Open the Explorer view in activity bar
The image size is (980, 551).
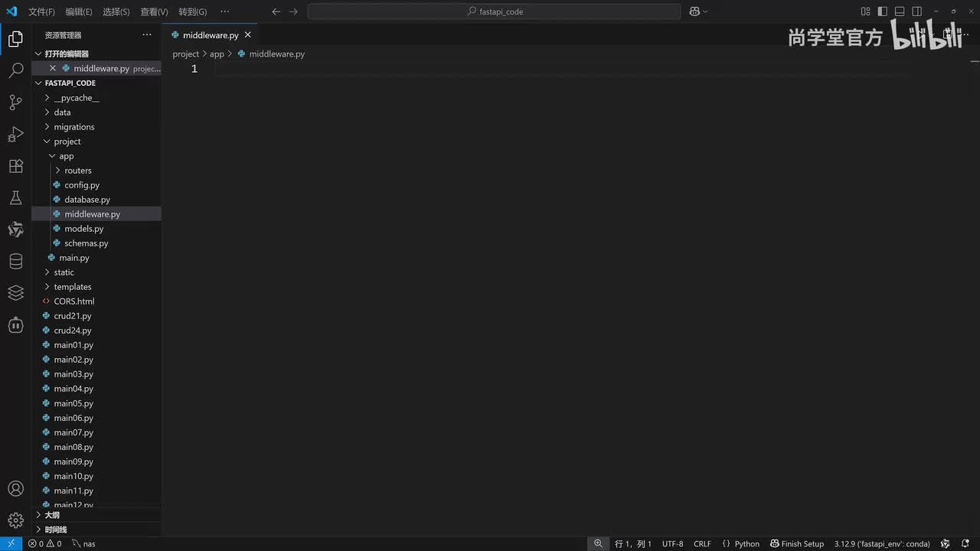15,39
